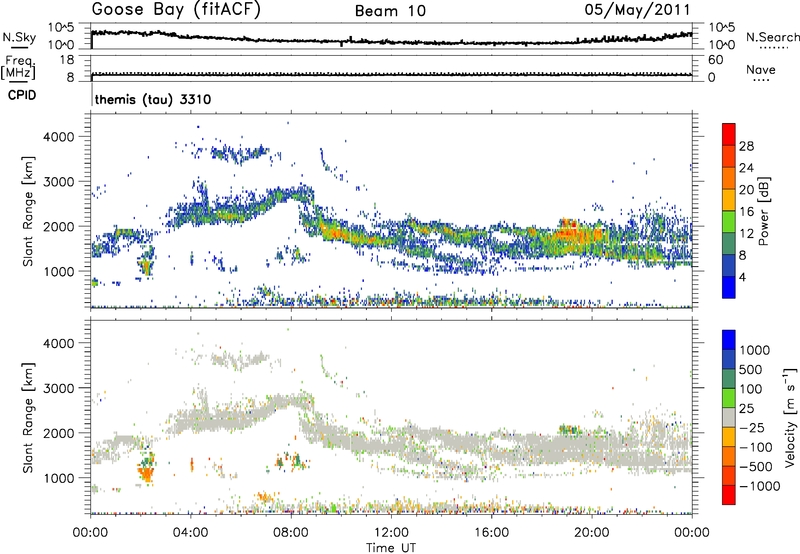Click the 'Velocity [m s-1]' colorbar title
Screen dimensions: 800x554
click(x=790, y=417)
